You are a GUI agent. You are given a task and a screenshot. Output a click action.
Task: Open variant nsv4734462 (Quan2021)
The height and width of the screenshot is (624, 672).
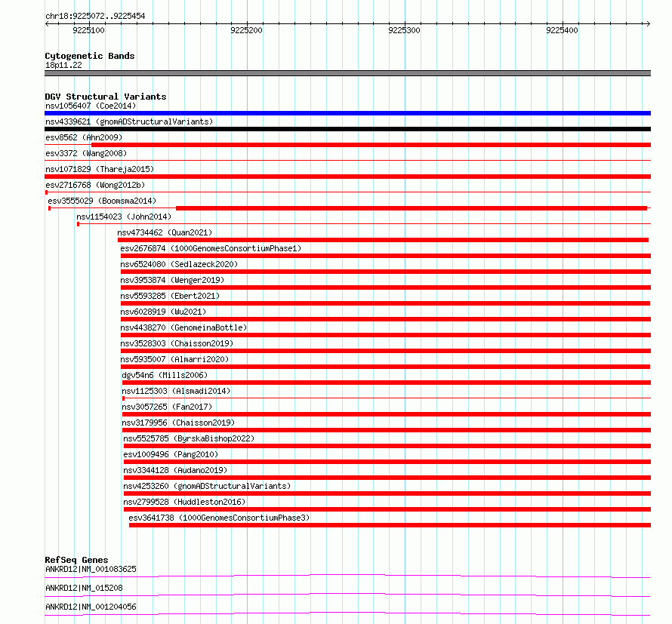coord(165,232)
